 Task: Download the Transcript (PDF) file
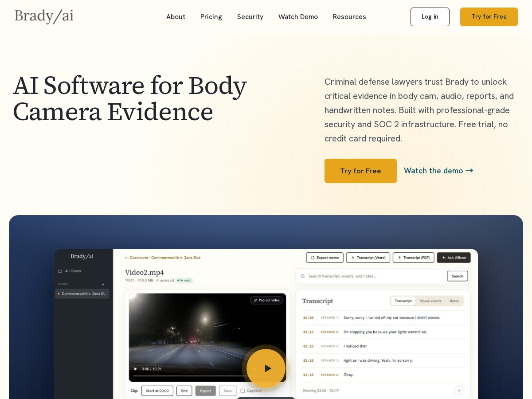[414, 258]
